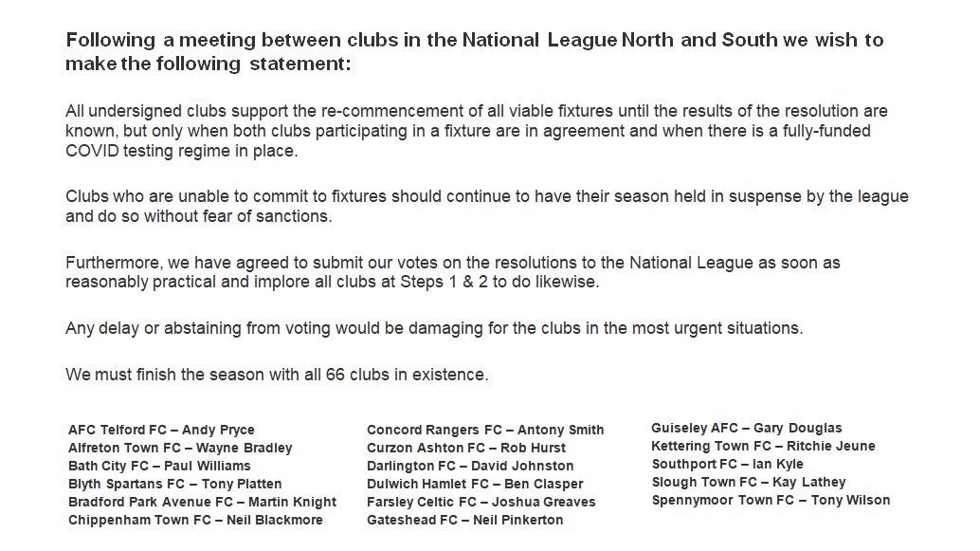Click Gateshead FC – Neil Pinkerton entry
Screen dimensions: 980x551
[x=465, y=521]
